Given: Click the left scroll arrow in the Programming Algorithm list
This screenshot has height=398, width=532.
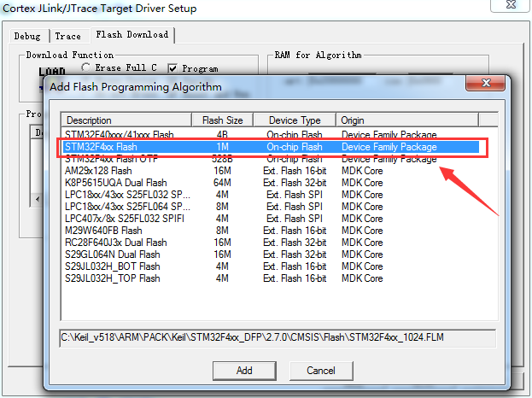Looking at the screenshot, I should (37, 199).
